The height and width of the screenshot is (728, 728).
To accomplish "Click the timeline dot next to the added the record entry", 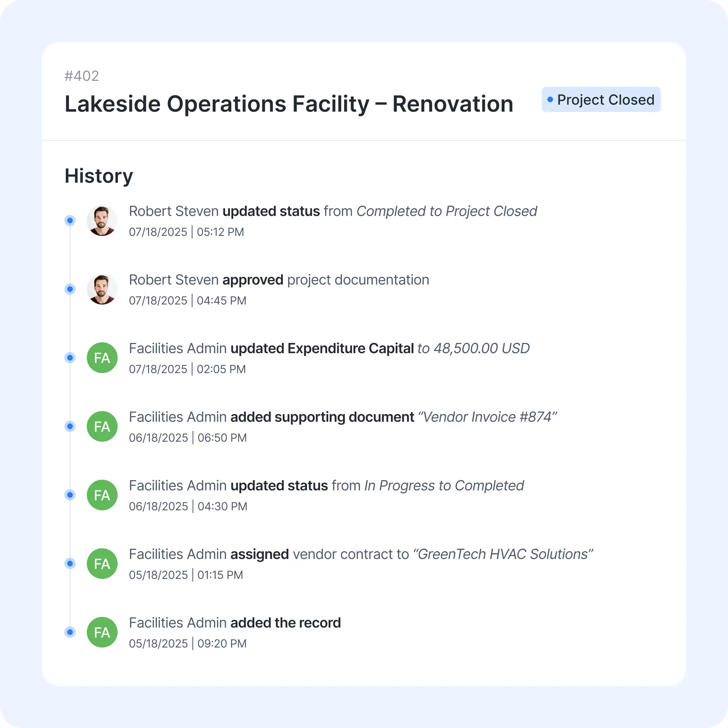I will point(70,632).
